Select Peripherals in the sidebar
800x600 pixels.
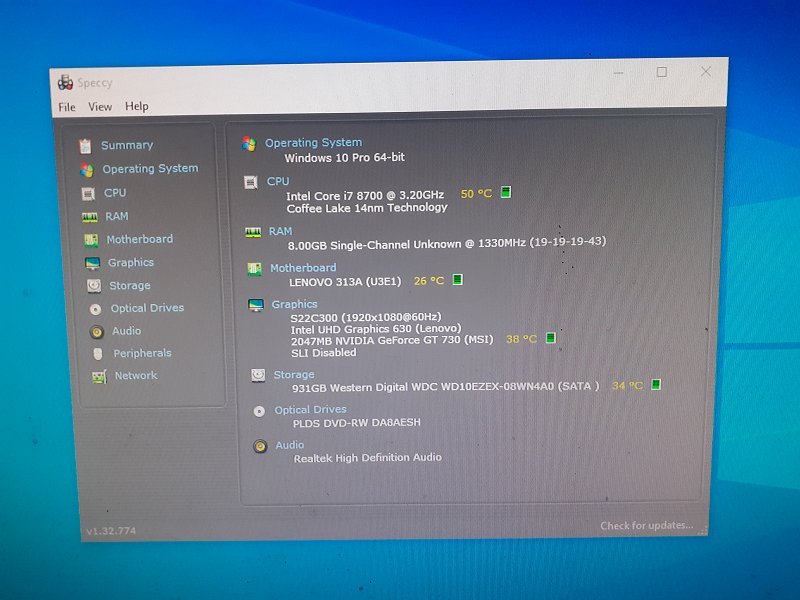point(142,353)
